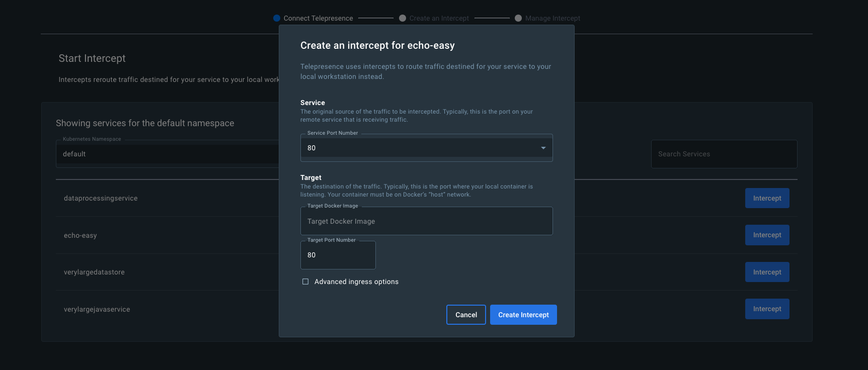Intercept the dataprocessingservice service
This screenshot has height=370, width=868.
767,198
